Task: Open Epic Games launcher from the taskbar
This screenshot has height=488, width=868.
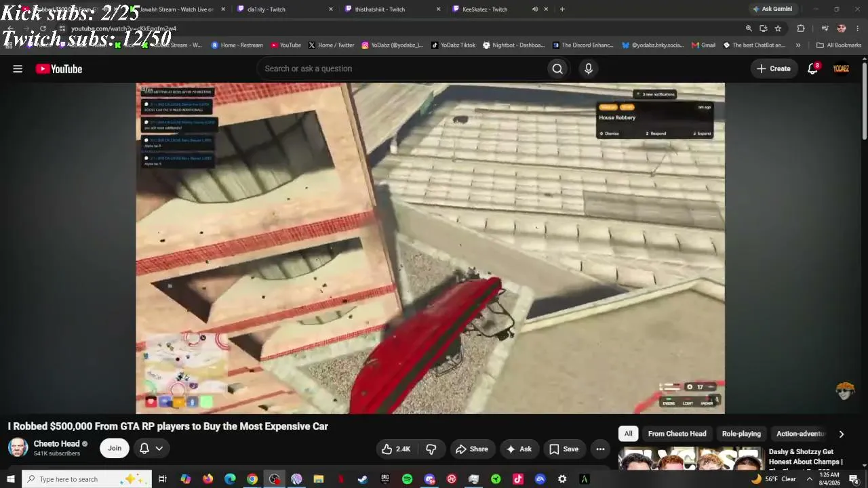Action: (x=385, y=479)
